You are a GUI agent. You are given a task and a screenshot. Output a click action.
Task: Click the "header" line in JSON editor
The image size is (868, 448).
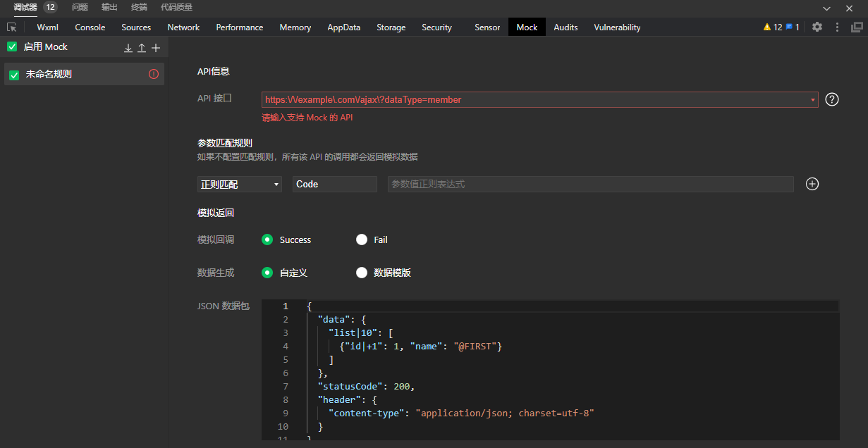(347, 400)
